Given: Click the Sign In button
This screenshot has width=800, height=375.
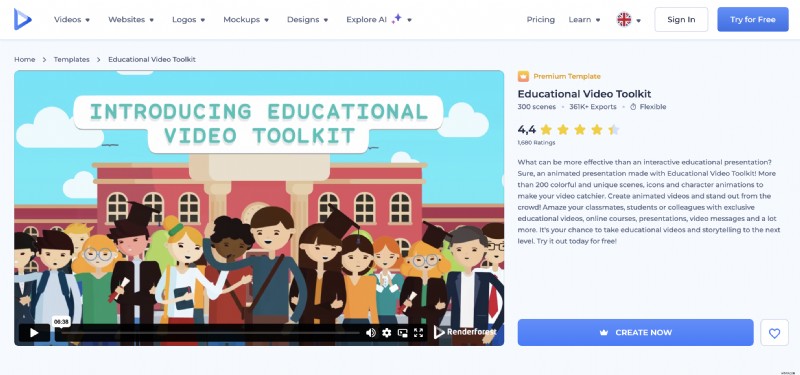Looking at the screenshot, I should pyautogui.click(x=681, y=19).
